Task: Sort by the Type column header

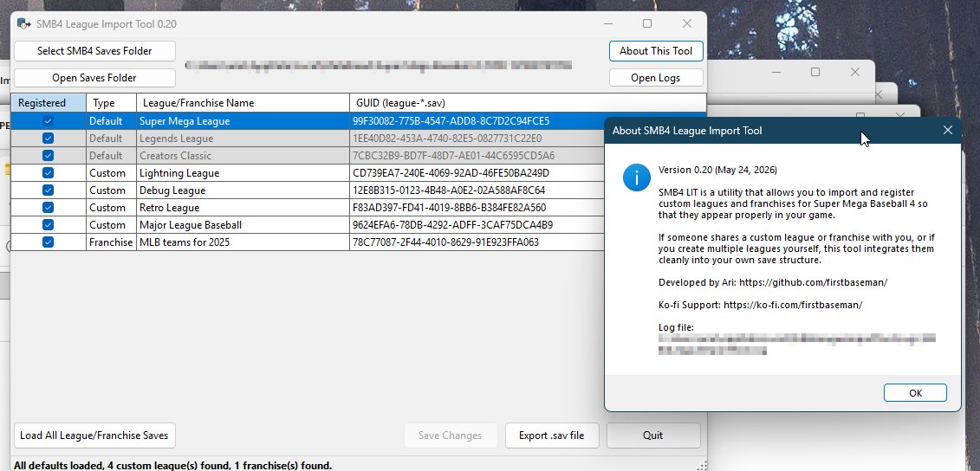Action: [111, 103]
